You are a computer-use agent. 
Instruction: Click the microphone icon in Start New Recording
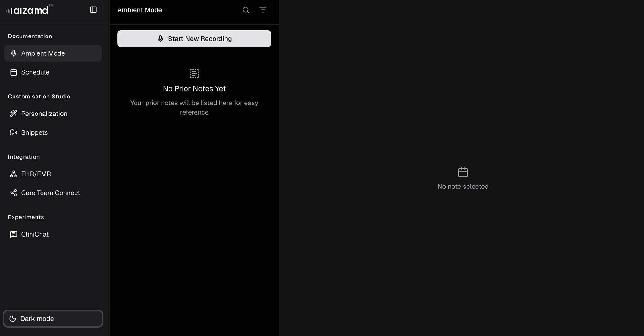[x=160, y=39]
